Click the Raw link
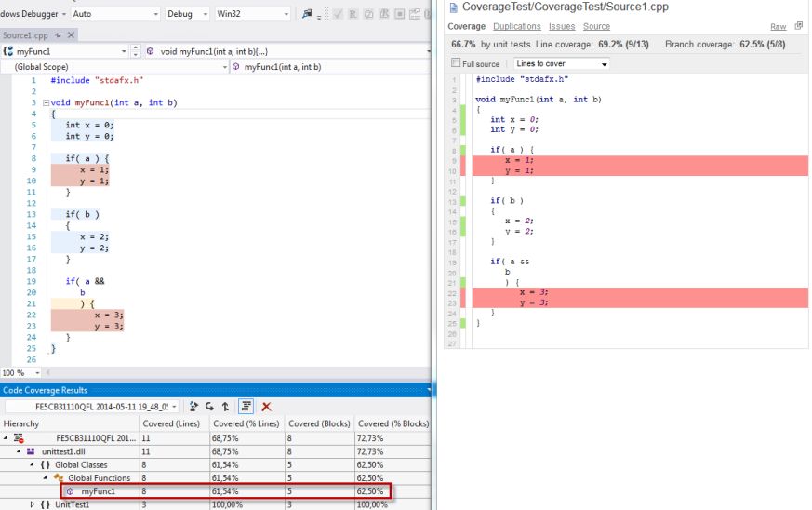Image resolution: width=812 pixels, height=510 pixels. (x=778, y=26)
